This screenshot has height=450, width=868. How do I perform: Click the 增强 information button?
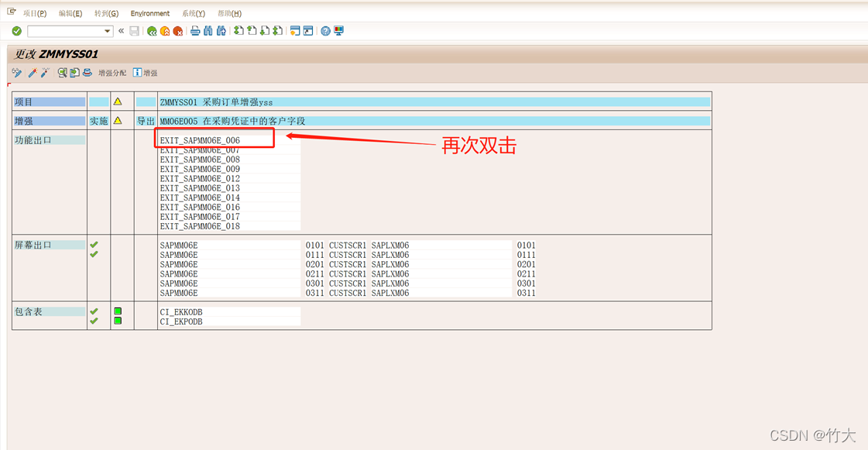146,73
